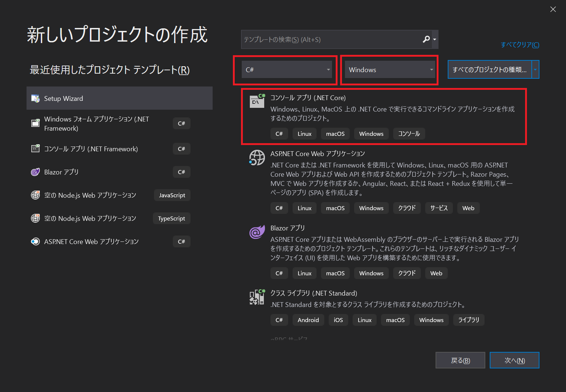Click the purple Blazor icon in template list
Screen dimensions: 566x392
click(x=257, y=232)
